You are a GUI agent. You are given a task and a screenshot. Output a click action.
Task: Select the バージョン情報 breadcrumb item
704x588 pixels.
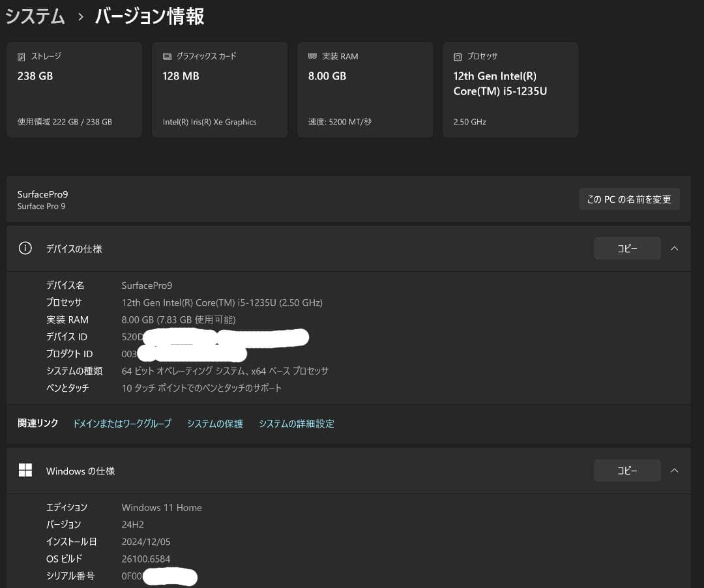149,18
